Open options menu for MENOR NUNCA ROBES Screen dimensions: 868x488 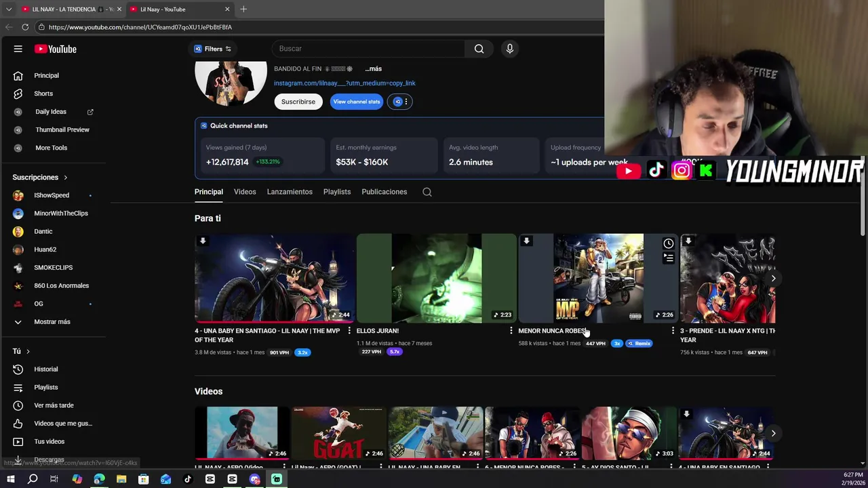coord(673,331)
